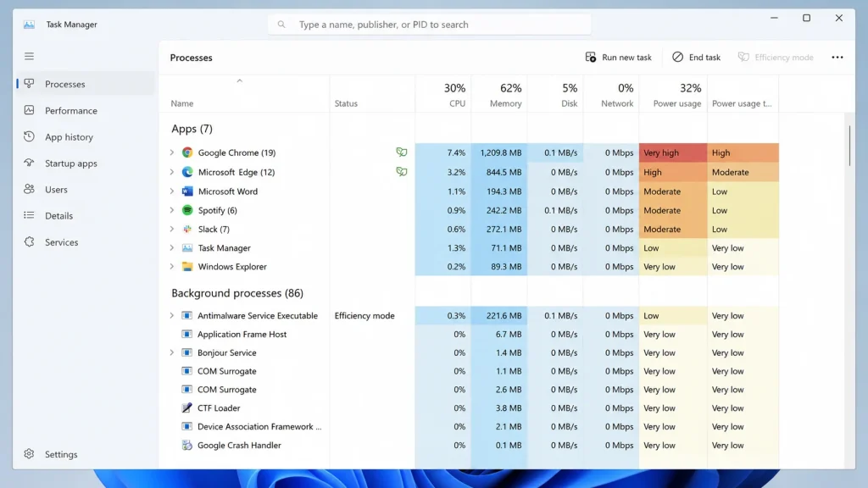Click the End task button
868x488 pixels.
click(697, 57)
